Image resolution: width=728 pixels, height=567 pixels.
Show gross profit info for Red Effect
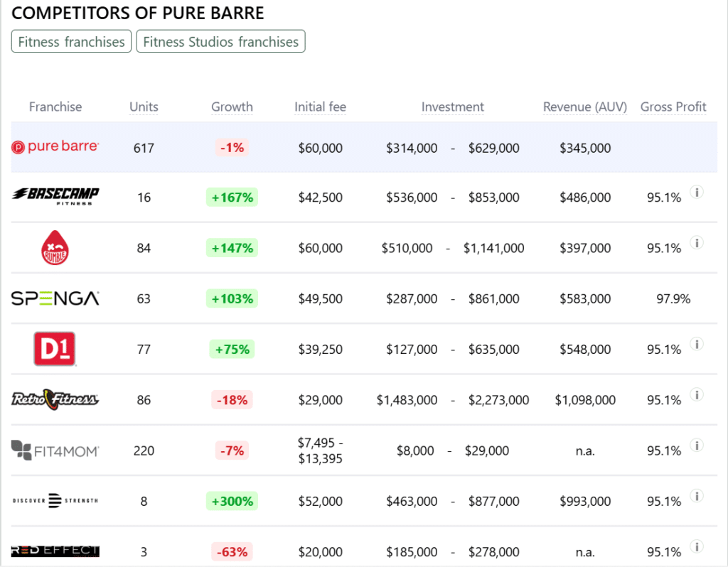pyautogui.click(x=697, y=546)
